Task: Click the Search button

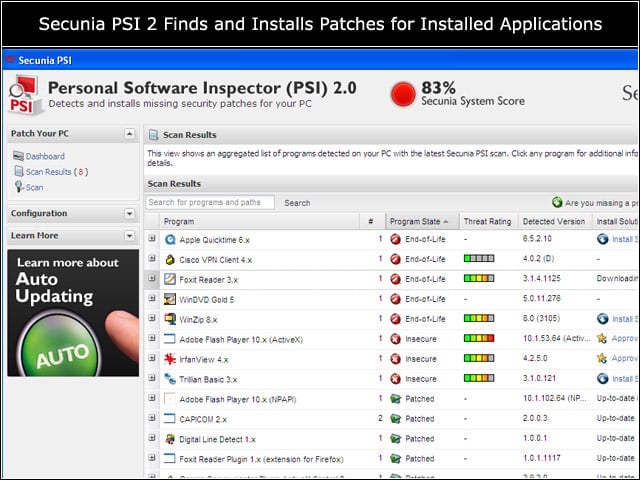Action: point(297,203)
